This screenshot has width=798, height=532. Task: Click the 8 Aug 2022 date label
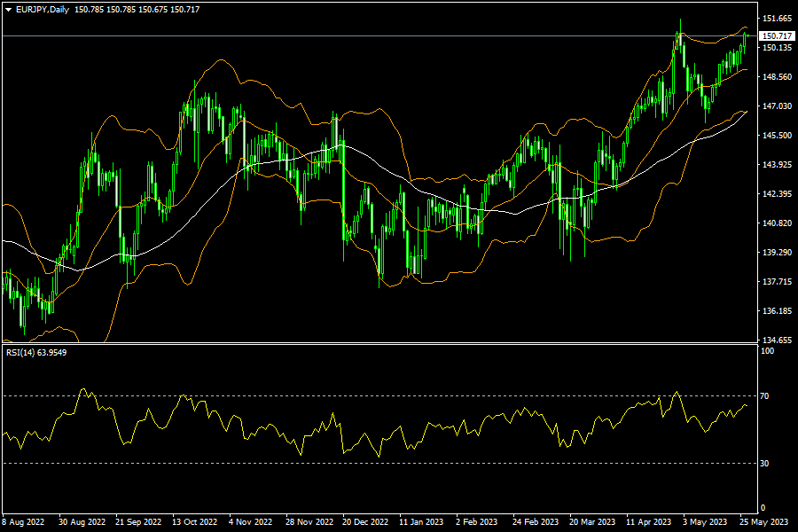point(23,522)
